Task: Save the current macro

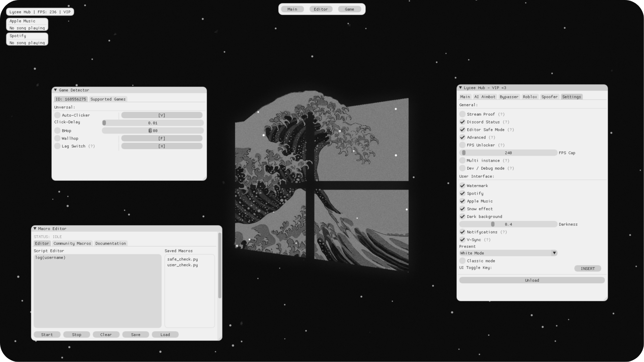Action: [x=136, y=334]
